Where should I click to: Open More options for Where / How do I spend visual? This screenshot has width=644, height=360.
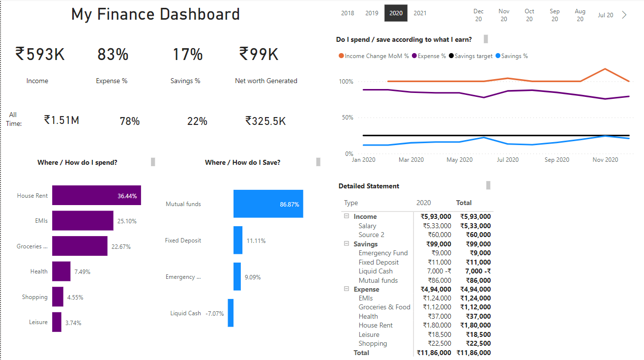point(153,161)
